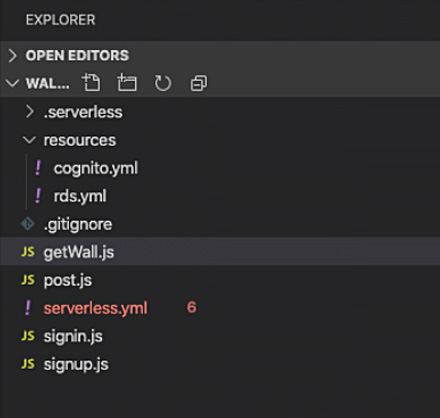
Task: Expand the OPEN EDITORS section chevron
Action: [x=12, y=55]
